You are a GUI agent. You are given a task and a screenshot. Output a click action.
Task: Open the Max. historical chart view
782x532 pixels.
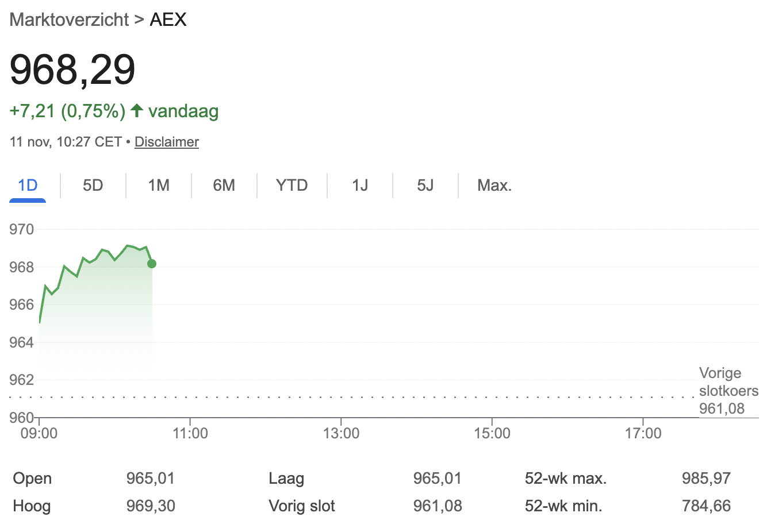pyautogui.click(x=493, y=185)
